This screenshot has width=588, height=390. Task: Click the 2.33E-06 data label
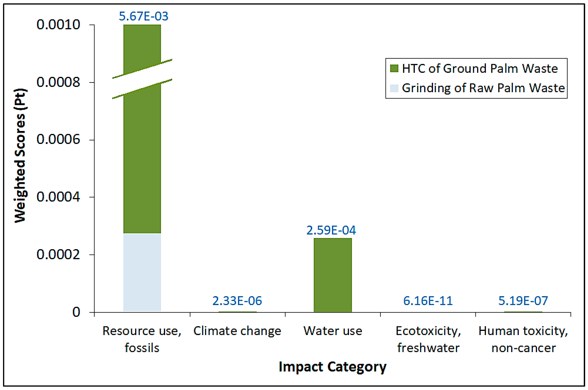237,301
